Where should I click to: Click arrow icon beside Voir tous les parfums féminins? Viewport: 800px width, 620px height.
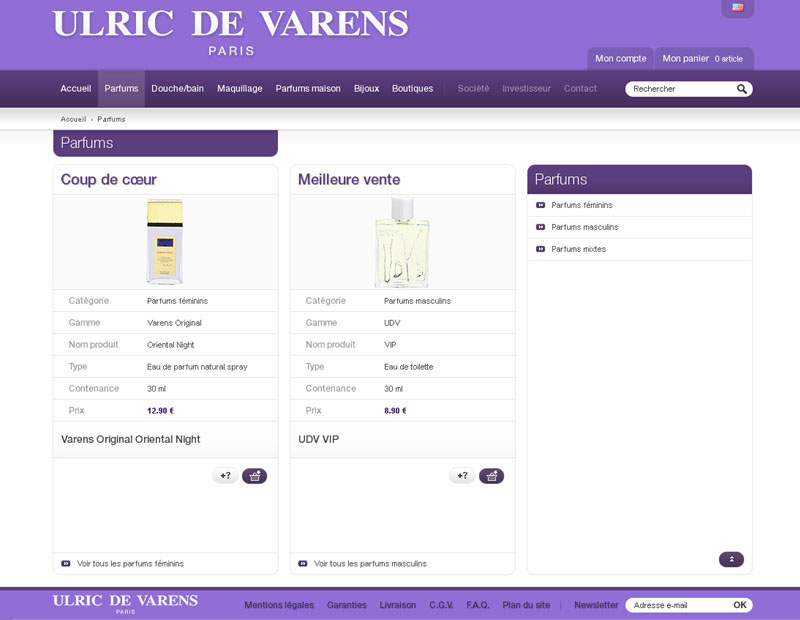pos(66,563)
